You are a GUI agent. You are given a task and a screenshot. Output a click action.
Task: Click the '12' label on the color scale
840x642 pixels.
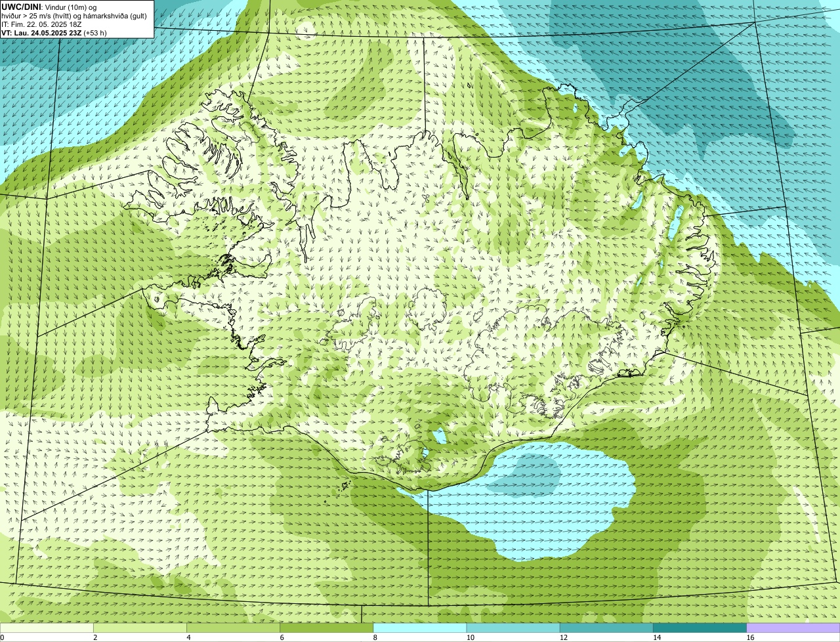(x=564, y=637)
